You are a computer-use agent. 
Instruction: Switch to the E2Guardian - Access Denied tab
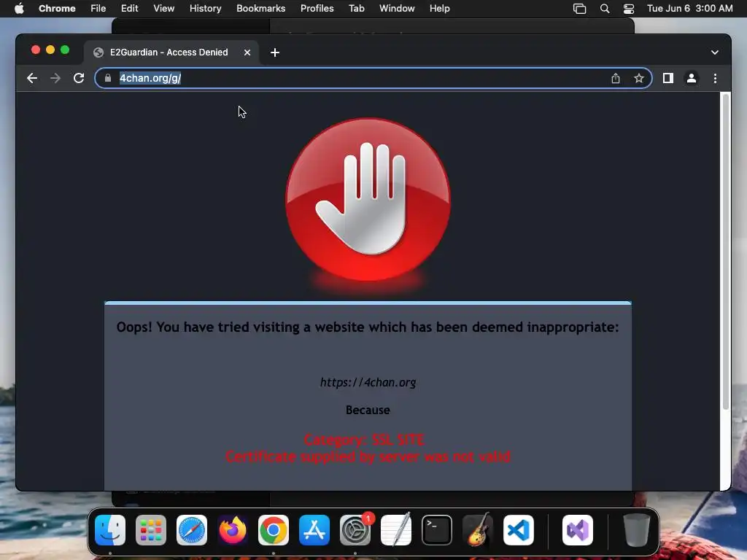[171, 52]
